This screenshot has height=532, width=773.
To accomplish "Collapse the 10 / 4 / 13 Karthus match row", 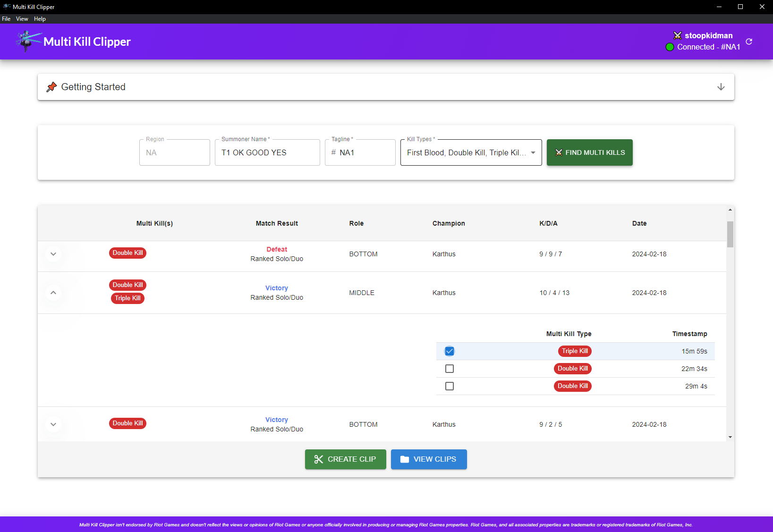I will pyautogui.click(x=53, y=293).
